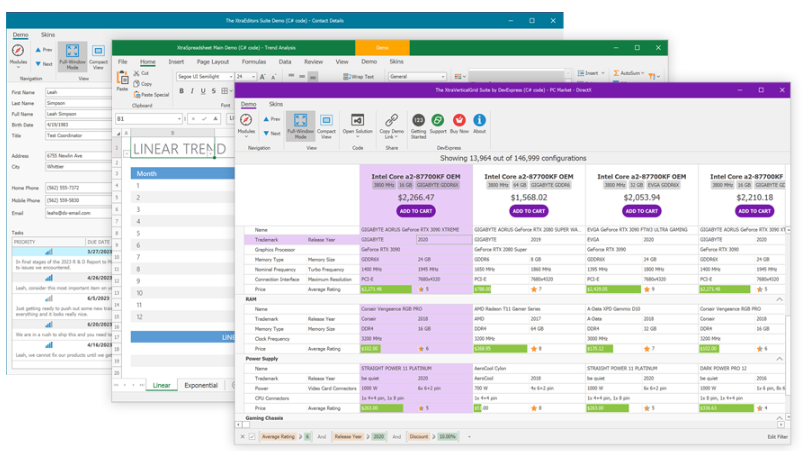Open Skins tab in Contact Details window

click(x=48, y=35)
